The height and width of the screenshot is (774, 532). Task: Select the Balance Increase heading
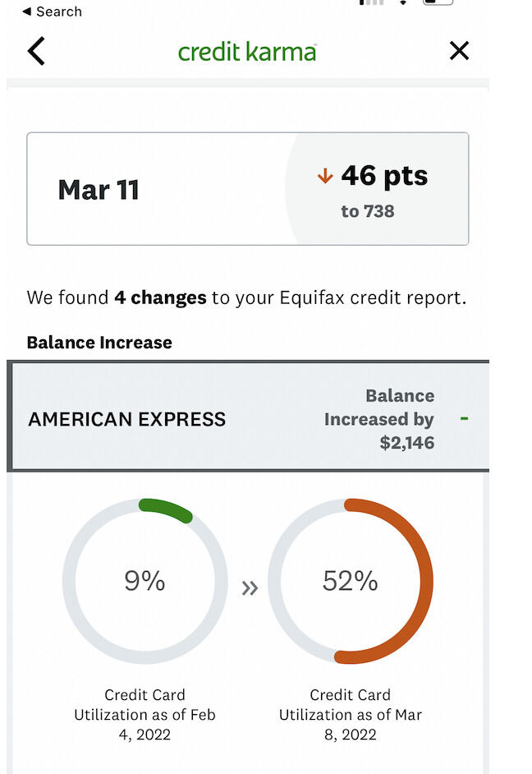(x=99, y=343)
